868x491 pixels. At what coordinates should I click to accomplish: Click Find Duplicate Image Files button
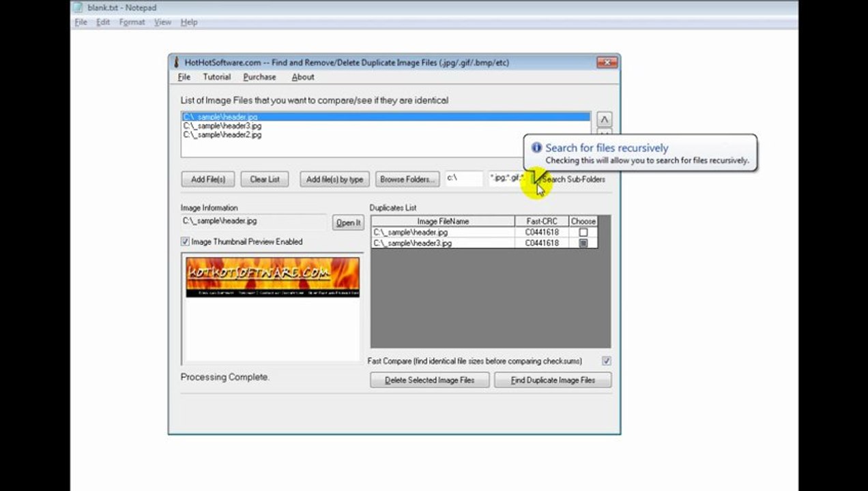click(553, 380)
